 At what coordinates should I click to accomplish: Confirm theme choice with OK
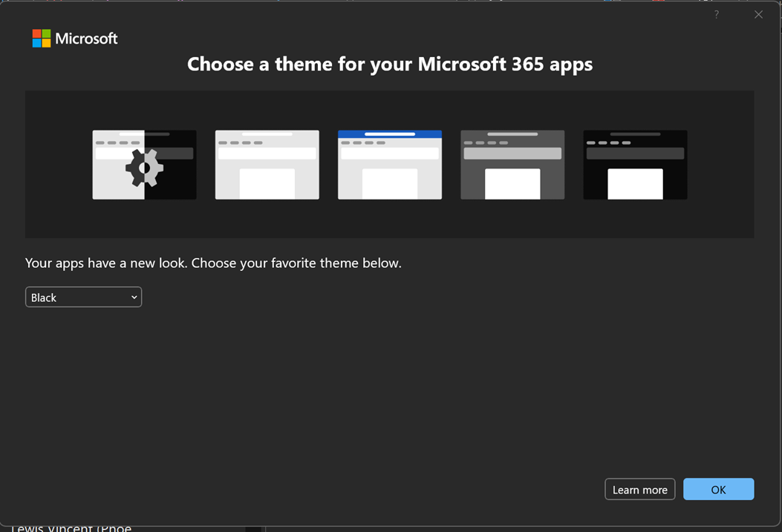tap(718, 489)
